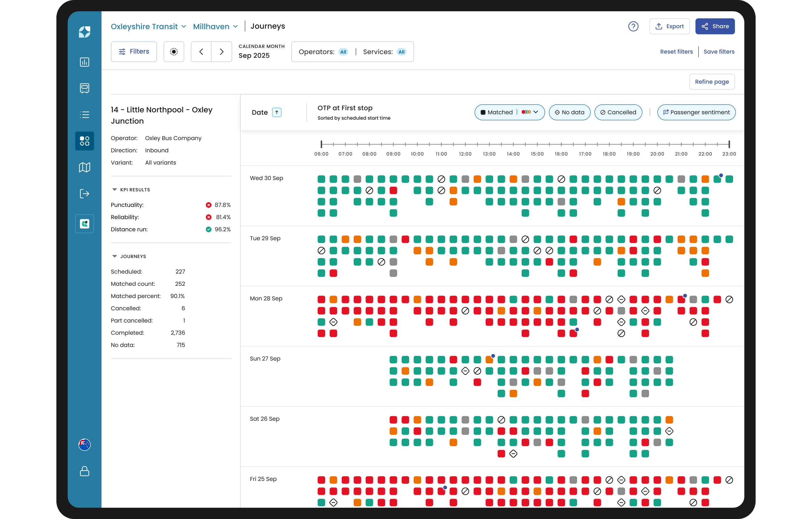Toggle the No data filter pill

pos(570,113)
